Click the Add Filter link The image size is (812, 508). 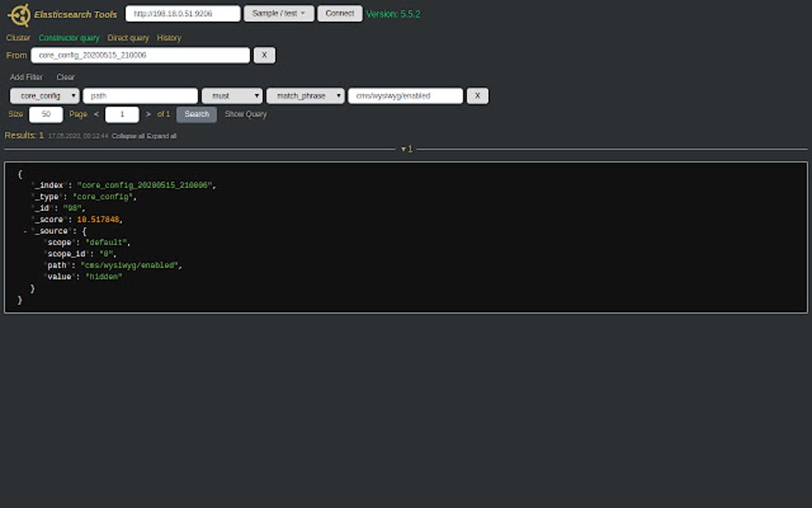(25, 76)
